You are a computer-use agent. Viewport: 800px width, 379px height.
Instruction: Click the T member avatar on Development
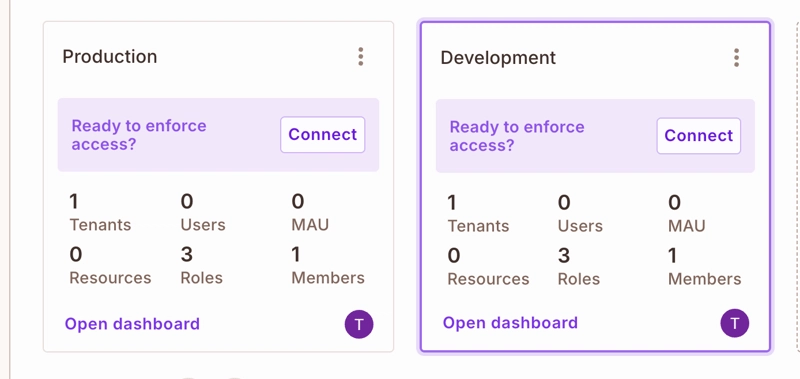pyautogui.click(x=735, y=323)
